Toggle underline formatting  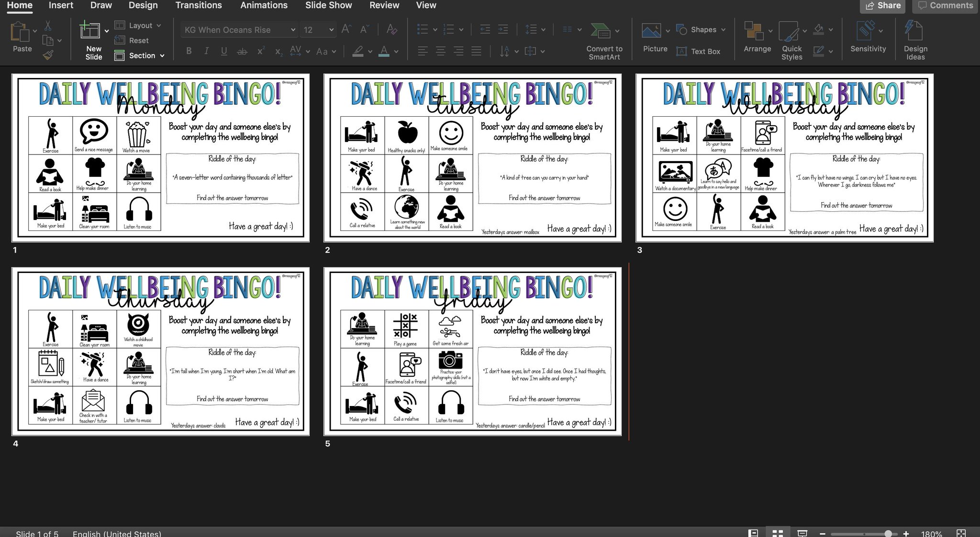click(224, 51)
